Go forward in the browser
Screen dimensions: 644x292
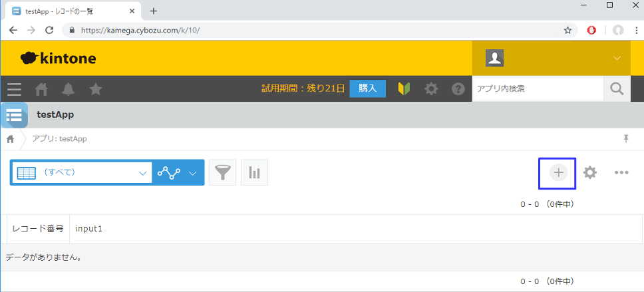pyautogui.click(x=31, y=30)
